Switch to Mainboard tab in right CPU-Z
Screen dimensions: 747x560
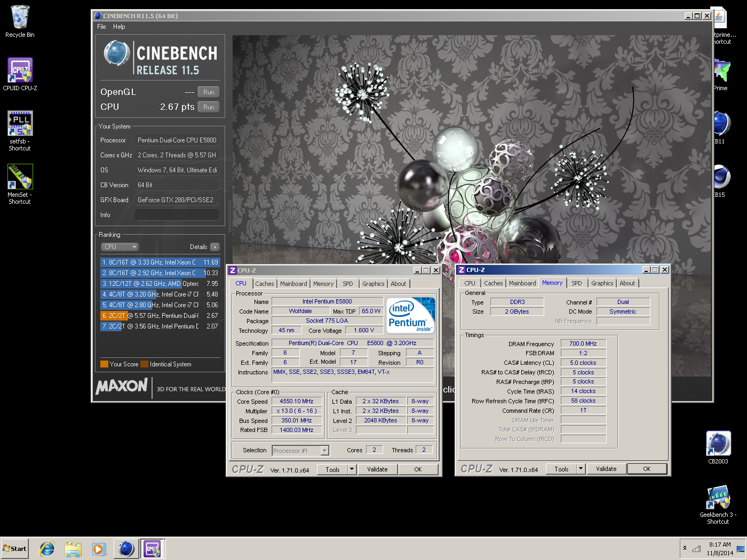pos(522,283)
